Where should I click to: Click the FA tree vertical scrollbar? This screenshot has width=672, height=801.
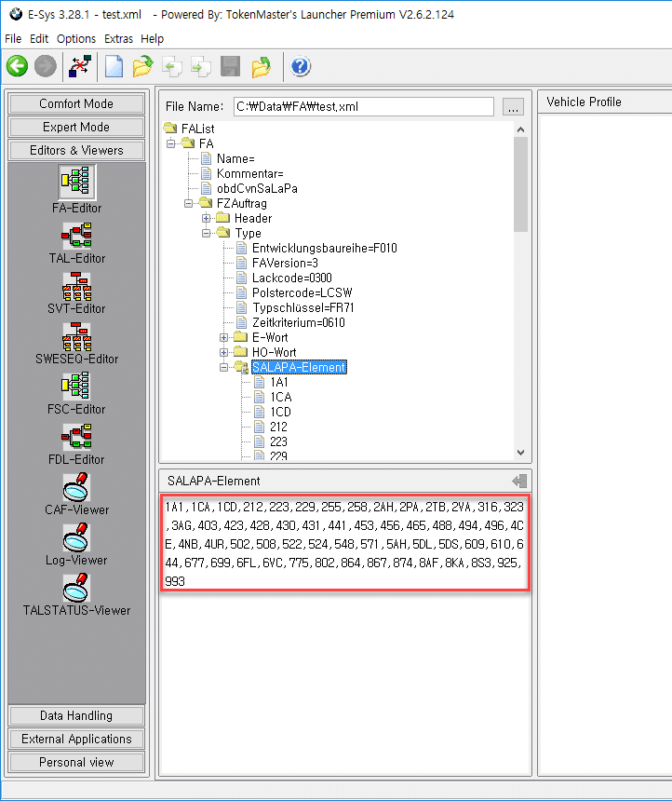click(x=520, y=291)
